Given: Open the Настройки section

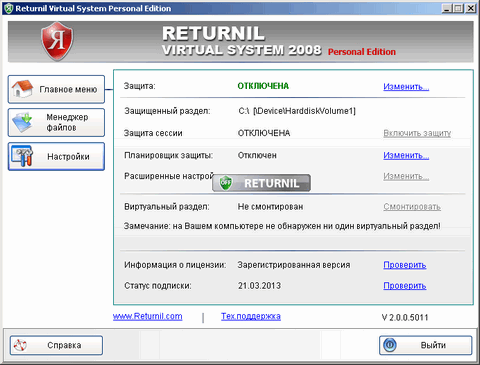Looking at the screenshot, I should click(x=56, y=157).
